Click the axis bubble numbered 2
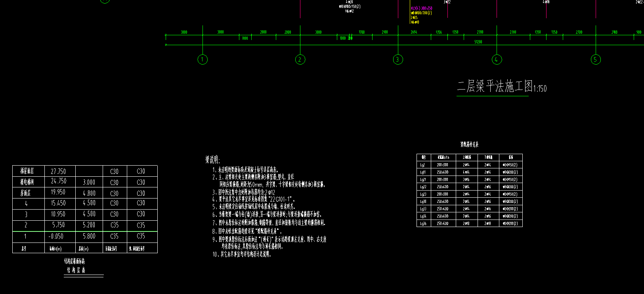The height and width of the screenshot is (294, 644). point(300,59)
